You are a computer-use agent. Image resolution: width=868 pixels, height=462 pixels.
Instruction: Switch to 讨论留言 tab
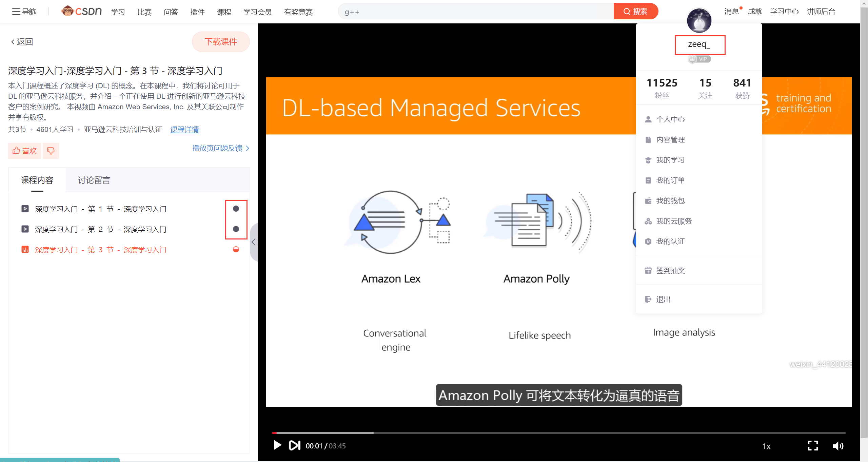tap(94, 180)
